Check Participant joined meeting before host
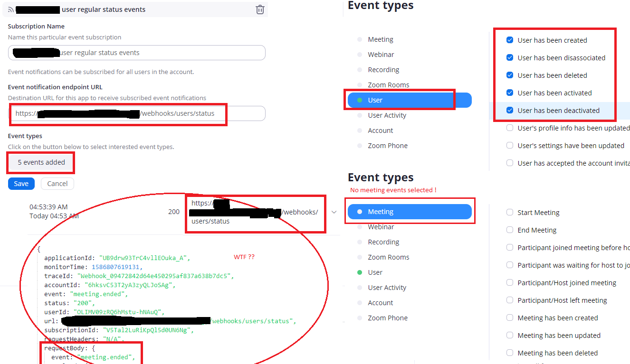Viewport: 630px width, 364px height. (x=510, y=248)
